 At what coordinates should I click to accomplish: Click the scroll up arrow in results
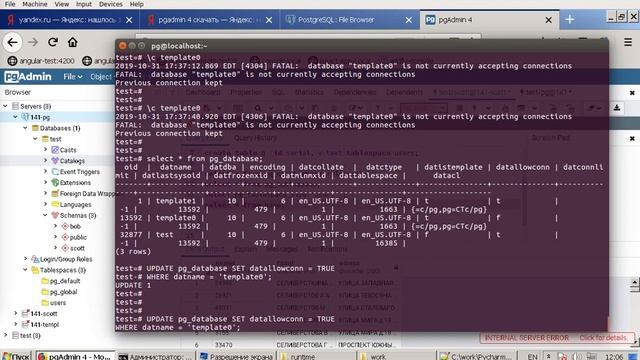click(634, 282)
